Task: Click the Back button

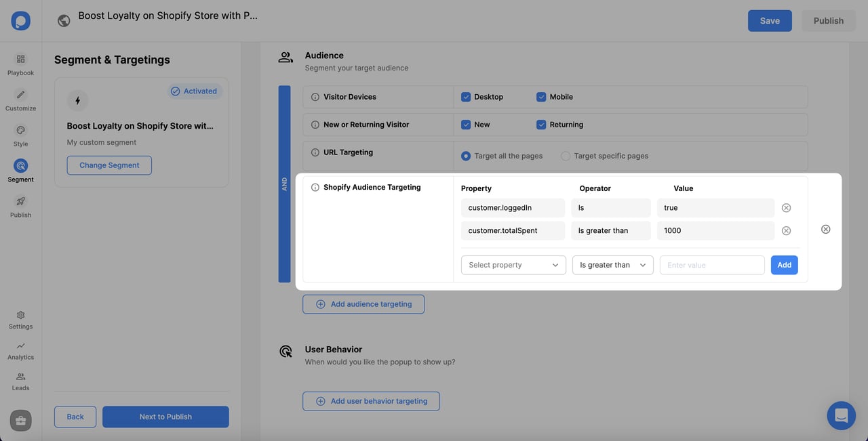Action: point(75,417)
